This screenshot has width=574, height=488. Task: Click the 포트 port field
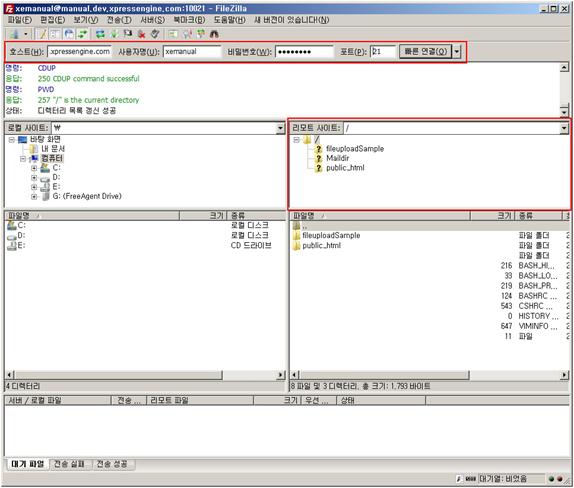coord(383,52)
